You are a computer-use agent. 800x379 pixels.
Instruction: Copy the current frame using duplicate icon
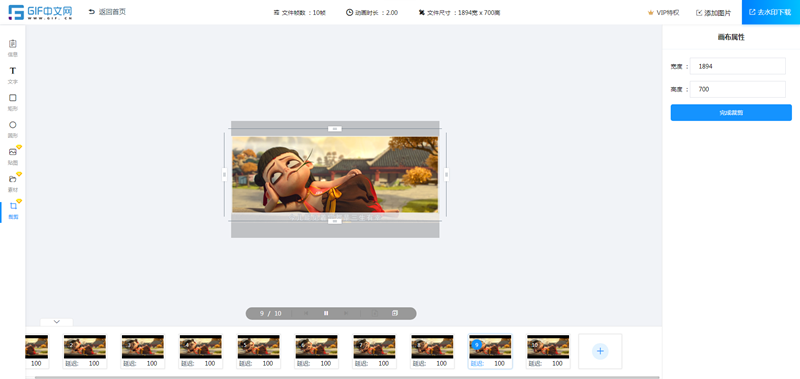click(x=394, y=313)
